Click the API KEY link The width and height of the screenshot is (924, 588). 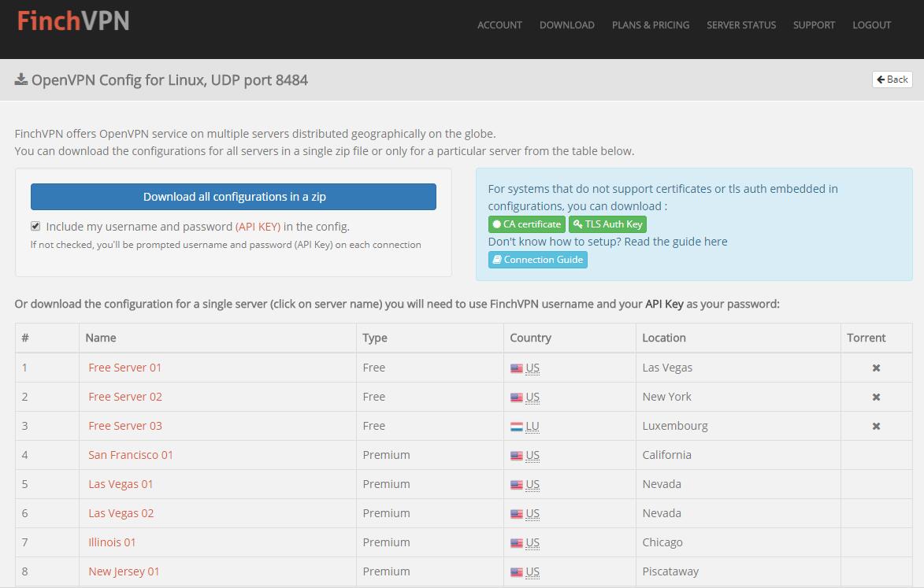[x=258, y=227]
